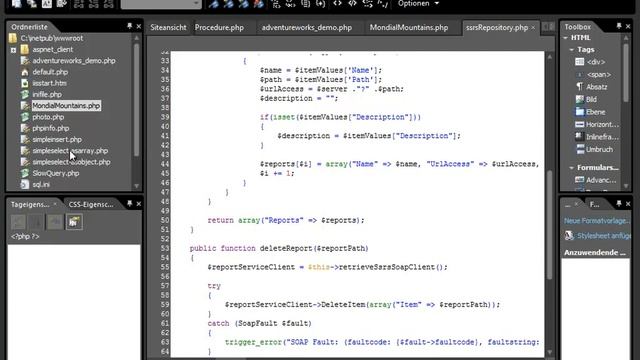
Task: Click the Toolbox vertical scrollbar
Action: [626, 73]
